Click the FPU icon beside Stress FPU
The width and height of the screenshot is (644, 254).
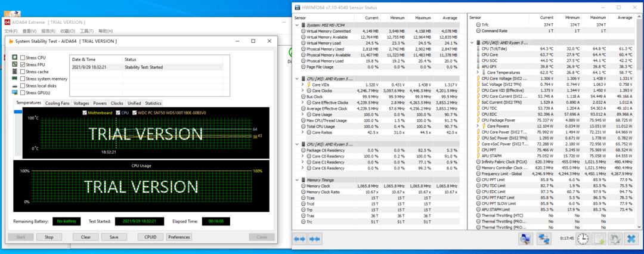point(15,64)
